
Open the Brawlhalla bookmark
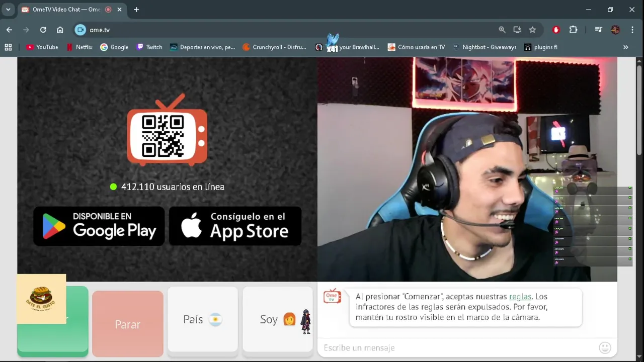pos(347,47)
